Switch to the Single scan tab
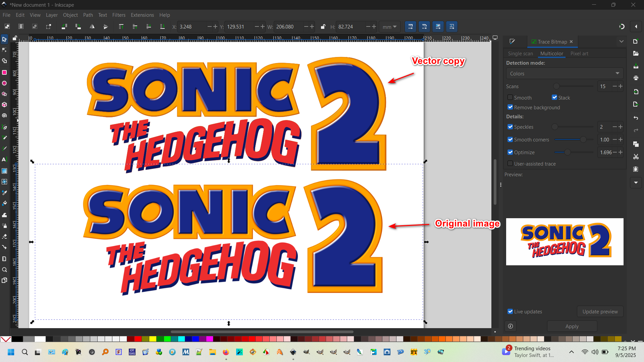644x362 pixels. [520, 54]
